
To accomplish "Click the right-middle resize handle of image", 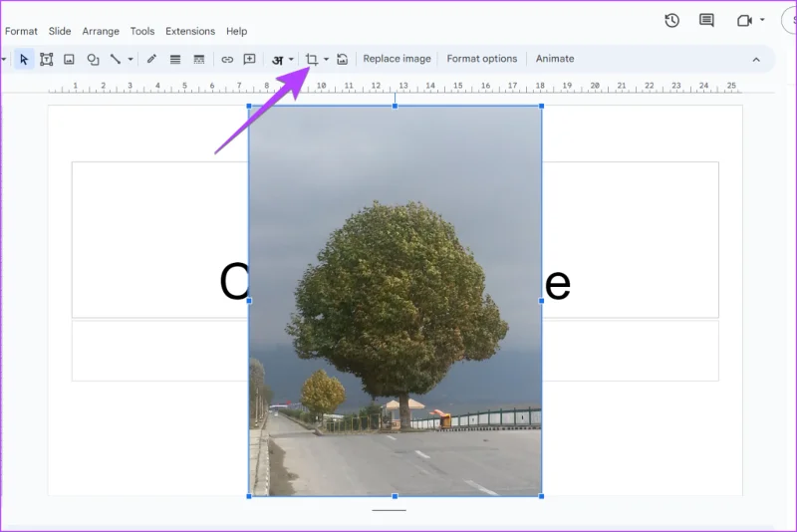I will pos(541,301).
